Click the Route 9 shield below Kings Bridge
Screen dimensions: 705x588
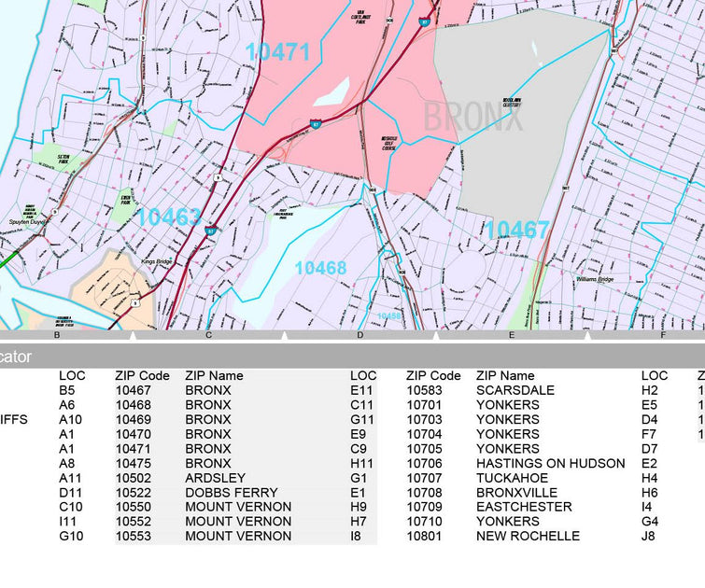pos(135,302)
